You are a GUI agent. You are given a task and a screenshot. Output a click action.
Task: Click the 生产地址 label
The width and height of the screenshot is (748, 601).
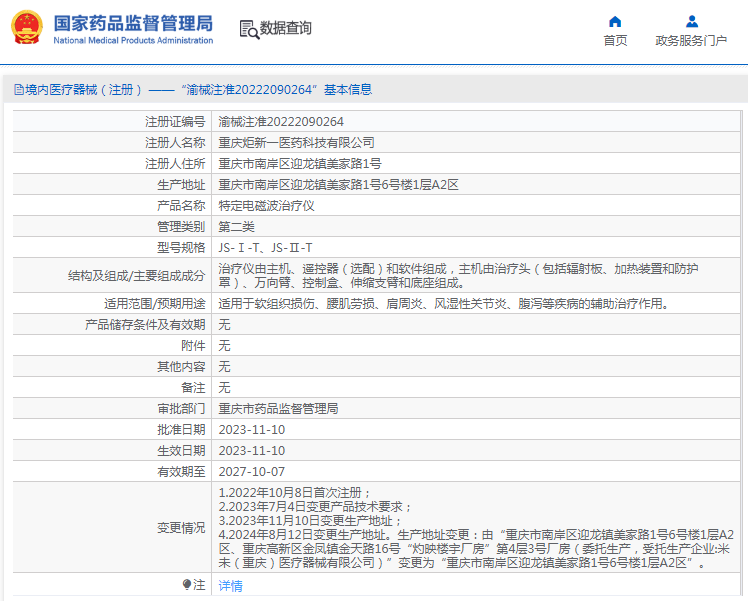click(181, 185)
